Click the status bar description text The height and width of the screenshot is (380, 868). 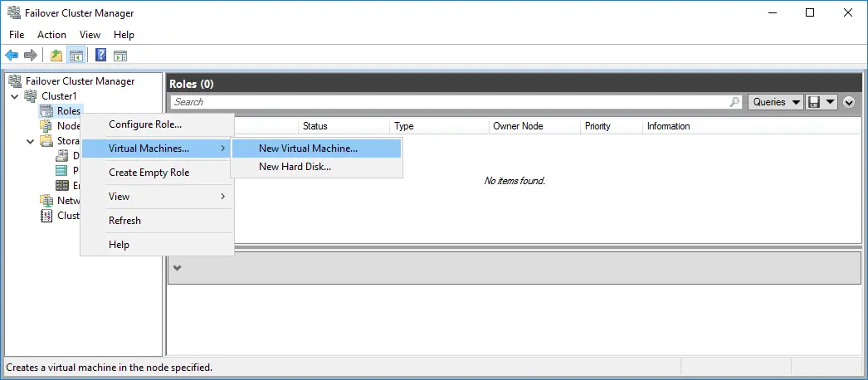pos(109,368)
